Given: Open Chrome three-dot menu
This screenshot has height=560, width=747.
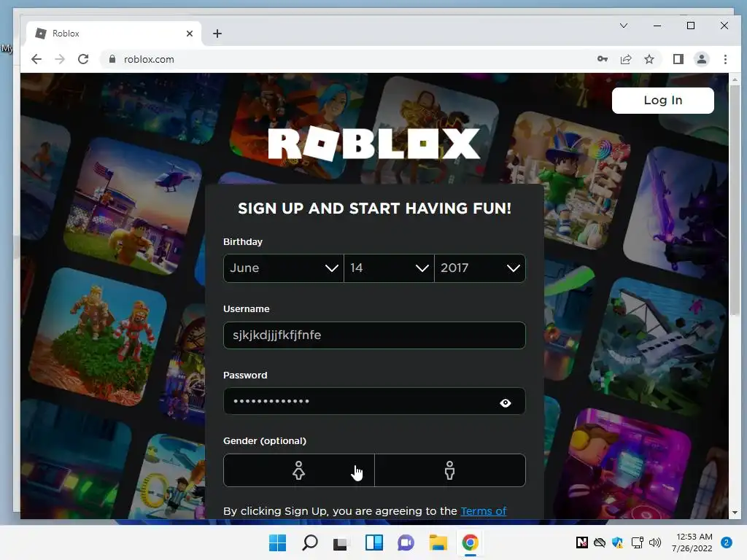Looking at the screenshot, I should (x=725, y=59).
